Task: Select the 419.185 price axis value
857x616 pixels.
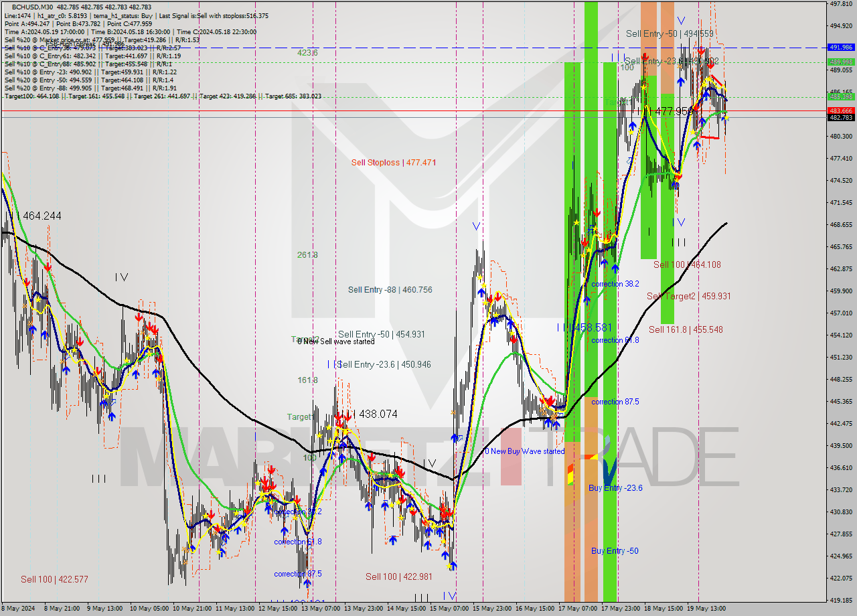Action: point(841,600)
